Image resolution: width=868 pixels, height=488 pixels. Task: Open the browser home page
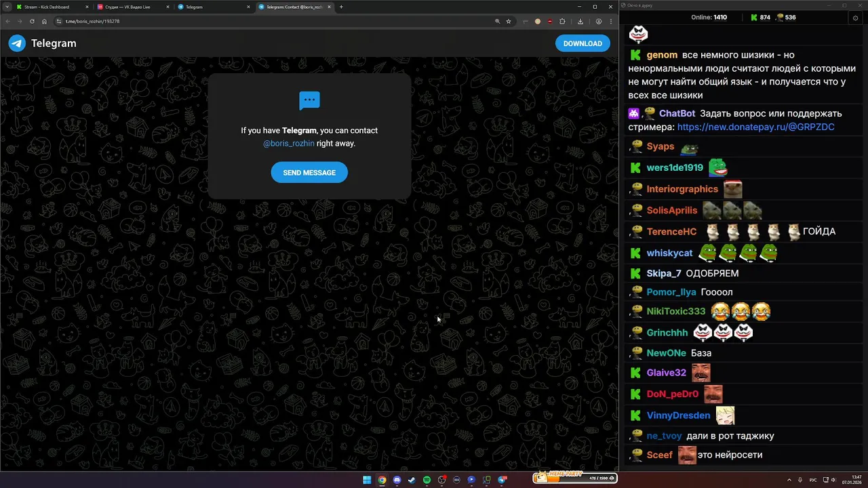coord(44,21)
